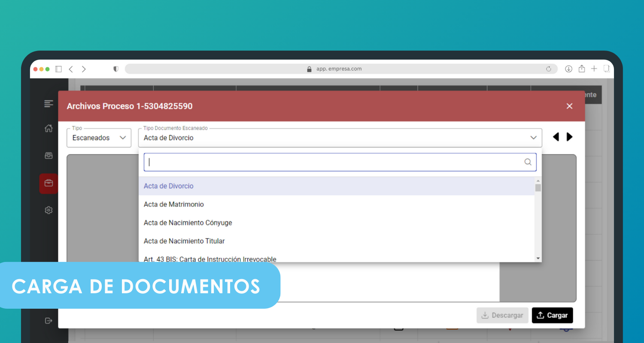The width and height of the screenshot is (644, 343).
Task: Go to next document with right arrow
Action: [x=570, y=137]
